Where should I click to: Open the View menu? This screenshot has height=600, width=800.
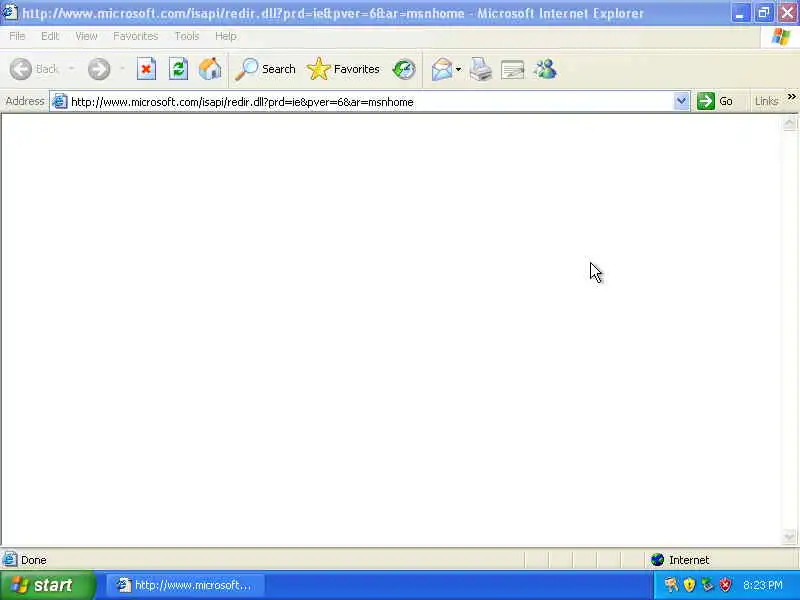point(86,36)
